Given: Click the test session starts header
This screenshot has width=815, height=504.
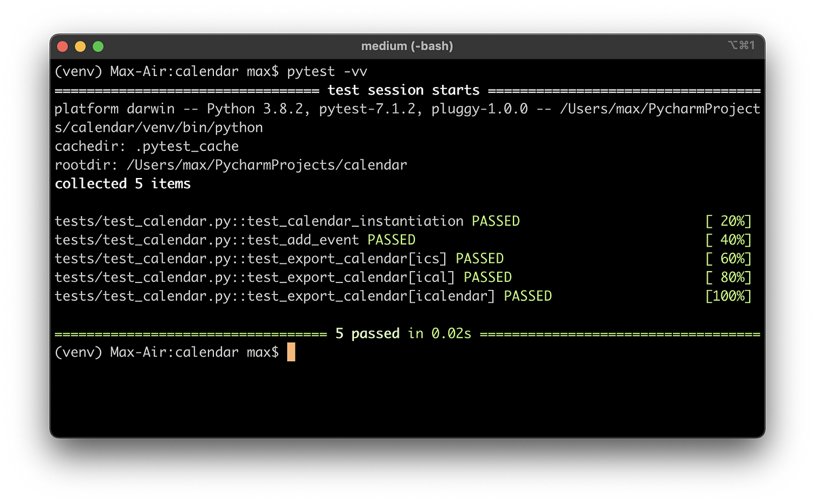Looking at the screenshot, I should click(x=403, y=89).
